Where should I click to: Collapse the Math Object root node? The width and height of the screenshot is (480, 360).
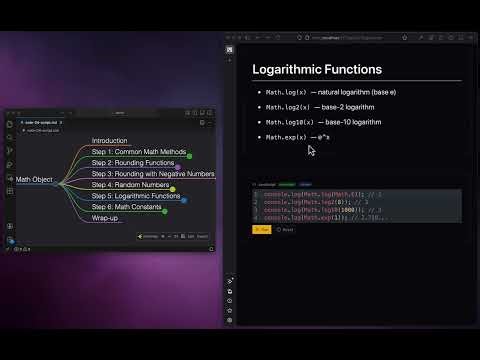55,184
